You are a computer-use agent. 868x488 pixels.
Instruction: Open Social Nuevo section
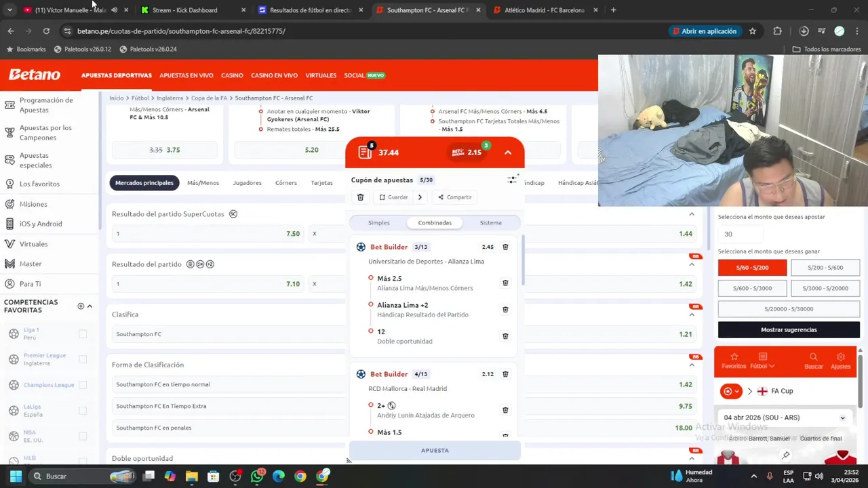coord(364,75)
